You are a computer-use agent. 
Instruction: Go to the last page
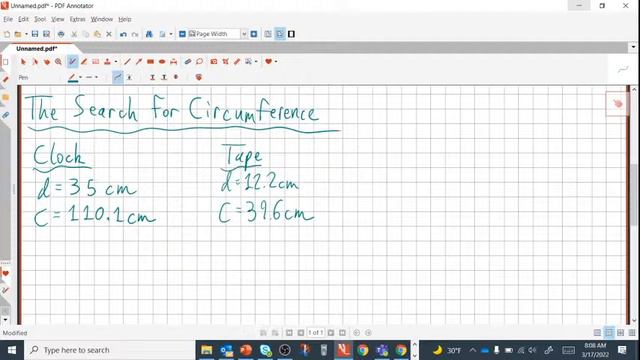pyautogui.click(x=342, y=333)
